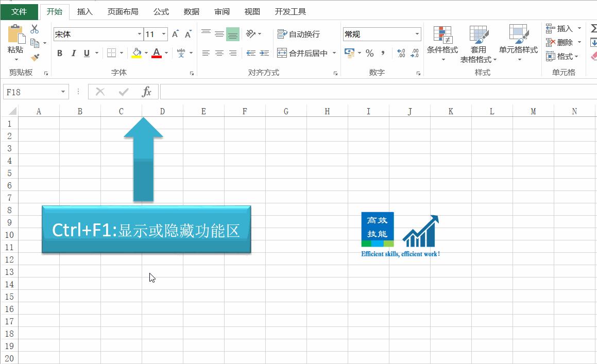Screen dimensions: 597x364
Task: Apply Italic formatting with the I icon
Action: [73, 53]
